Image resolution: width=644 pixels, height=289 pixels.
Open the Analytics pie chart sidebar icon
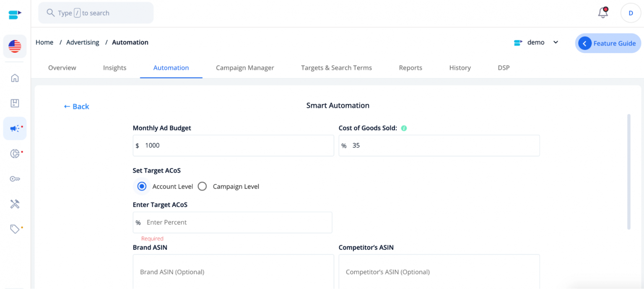click(x=15, y=153)
